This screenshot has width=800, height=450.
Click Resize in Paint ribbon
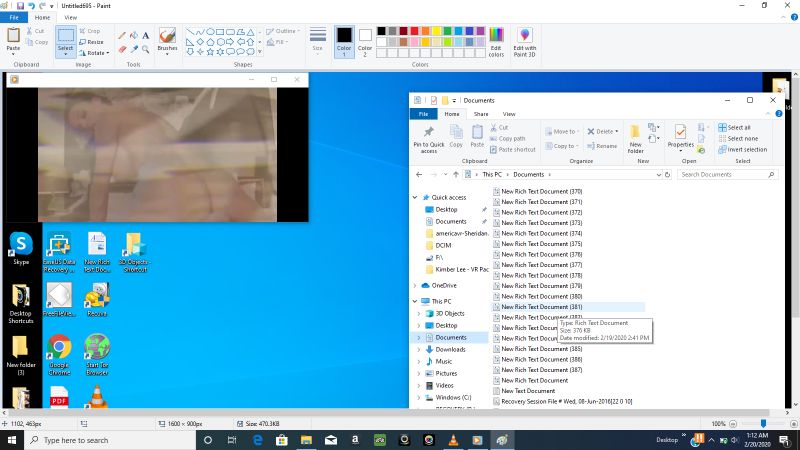[91, 42]
